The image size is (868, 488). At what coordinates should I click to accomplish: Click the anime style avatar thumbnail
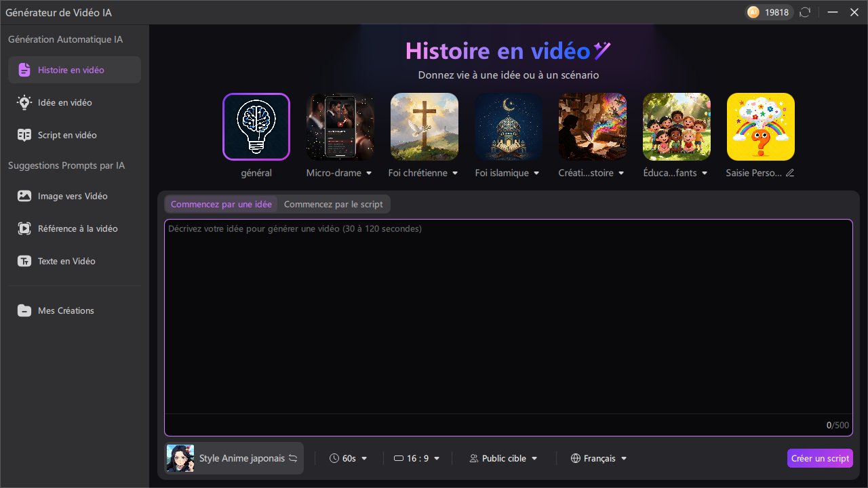(x=180, y=458)
